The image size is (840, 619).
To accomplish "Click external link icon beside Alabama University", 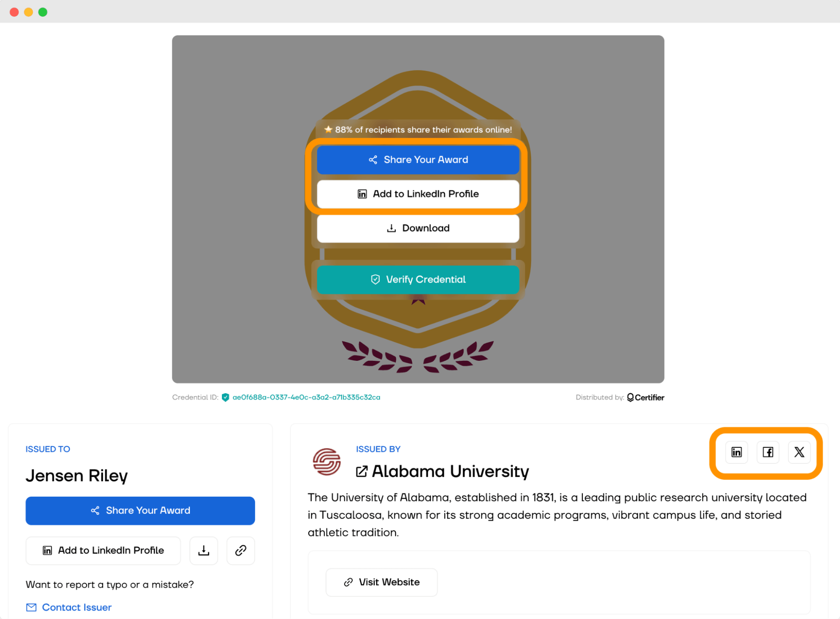I will pyautogui.click(x=362, y=471).
